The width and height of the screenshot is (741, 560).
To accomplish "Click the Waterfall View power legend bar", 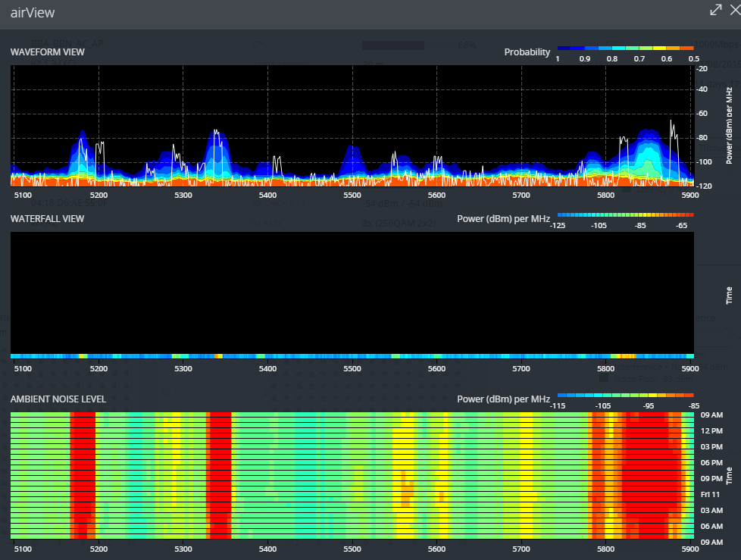I will pyautogui.click(x=625, y=215).
